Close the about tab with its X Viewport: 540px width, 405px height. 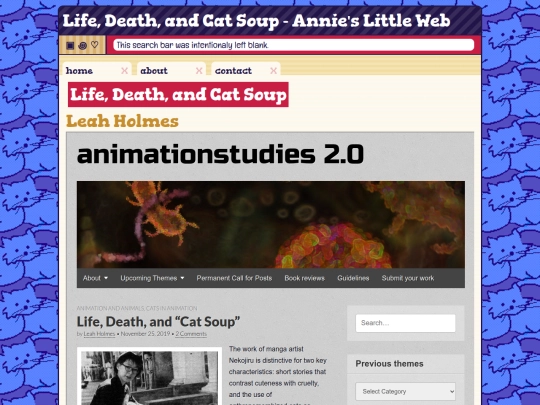click(x=199, y=71)
